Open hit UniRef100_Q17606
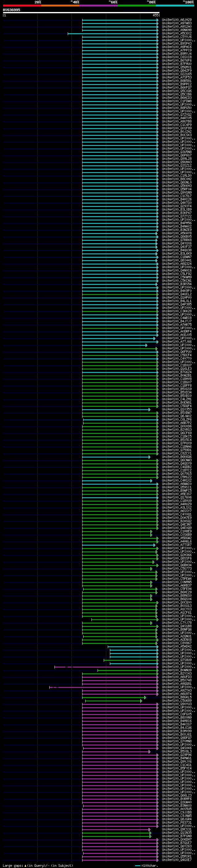 pos(176,497)
